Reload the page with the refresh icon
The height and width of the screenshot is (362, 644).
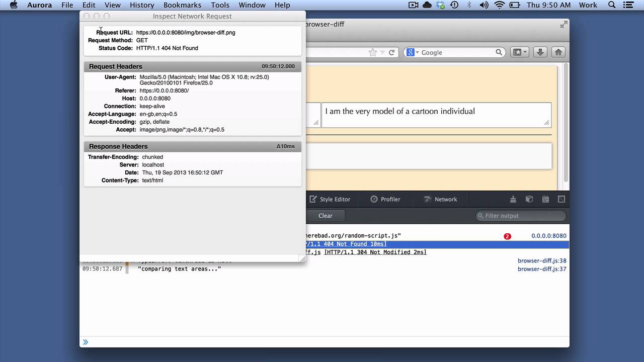391,52
